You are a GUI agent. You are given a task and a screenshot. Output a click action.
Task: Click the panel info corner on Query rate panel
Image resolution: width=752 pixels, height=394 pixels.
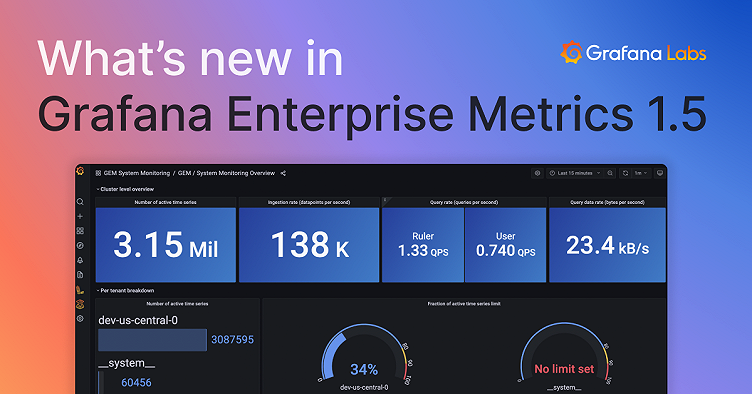click(x=385, y=200)
